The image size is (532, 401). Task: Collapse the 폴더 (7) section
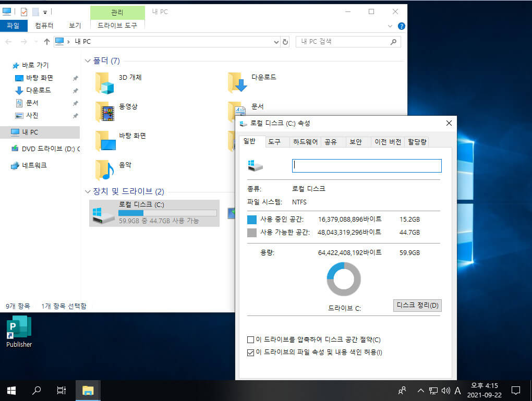point(88,60)
